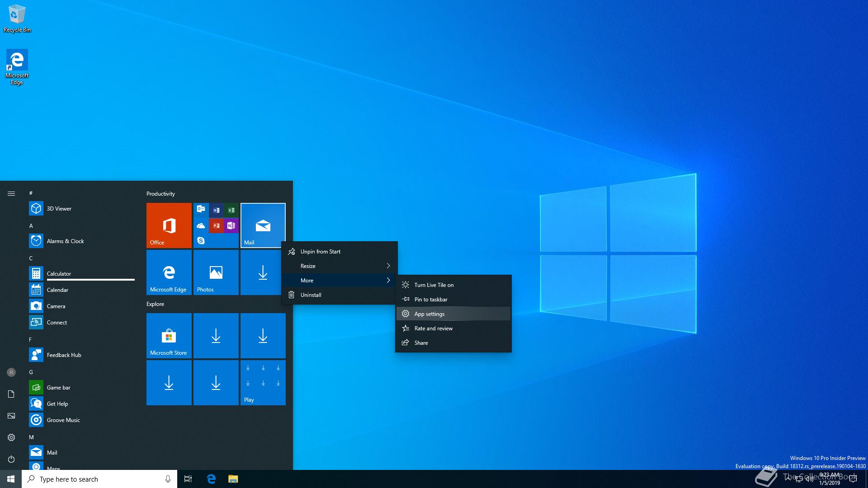Open Settings gear in the Start sidebar

[x=11, y=437]
